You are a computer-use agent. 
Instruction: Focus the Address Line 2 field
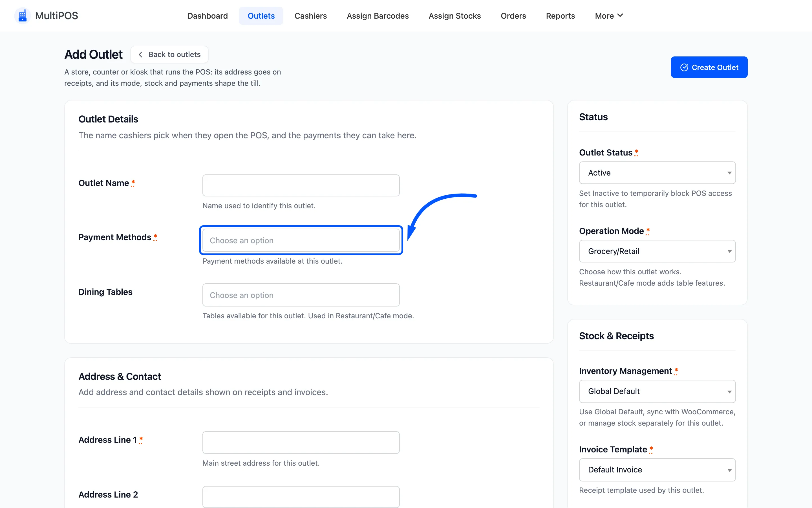pyautogui.click(x=301, y=497)
